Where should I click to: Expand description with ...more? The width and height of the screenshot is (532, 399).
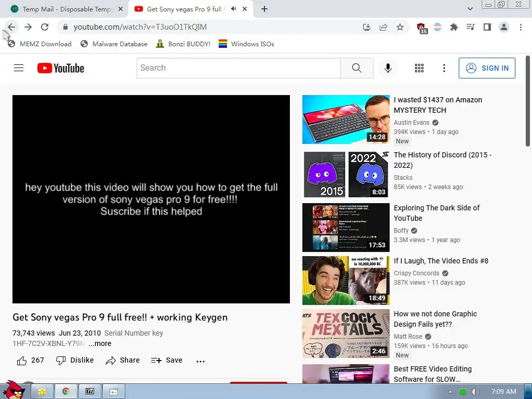[x=100, y=344]
